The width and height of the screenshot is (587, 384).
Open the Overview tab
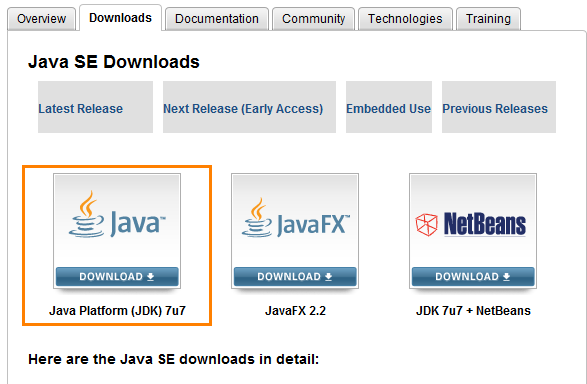click(x=41, y=19)
